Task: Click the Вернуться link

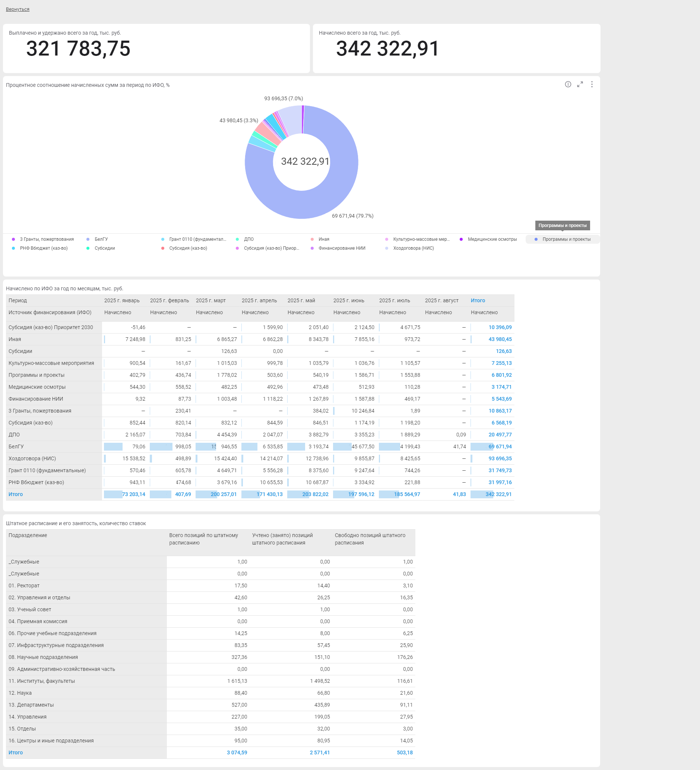Action: click(18, 9)
